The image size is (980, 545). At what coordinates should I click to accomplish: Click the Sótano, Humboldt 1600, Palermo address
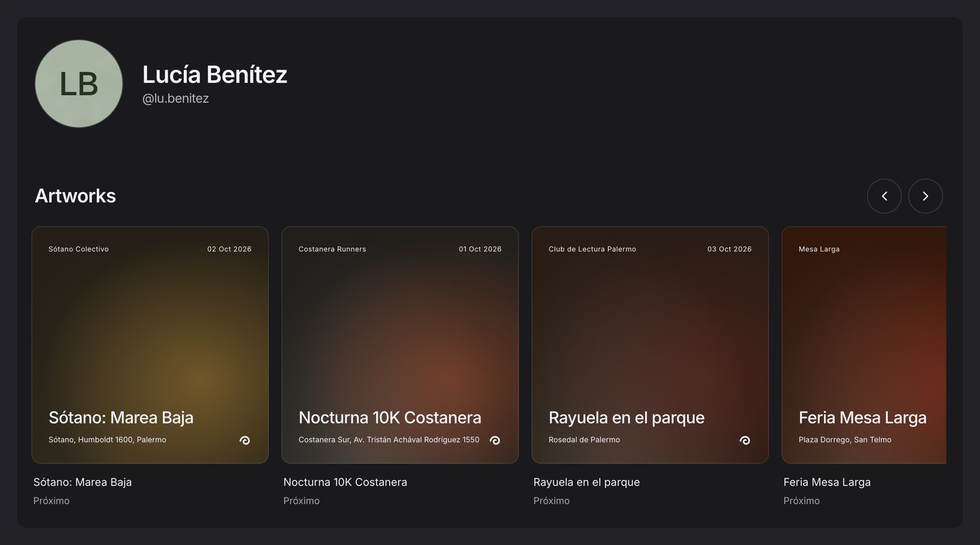click(107, 440)
